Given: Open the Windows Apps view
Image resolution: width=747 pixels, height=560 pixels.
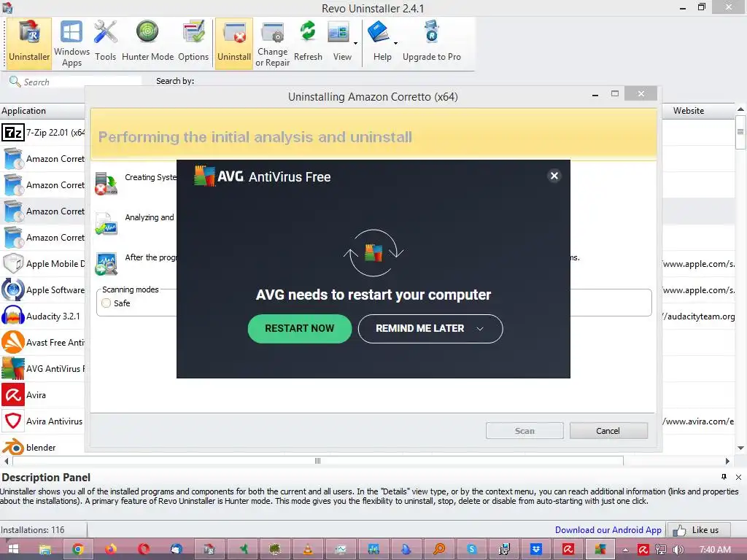Looking at the screenshot, I should coord(71,43).
